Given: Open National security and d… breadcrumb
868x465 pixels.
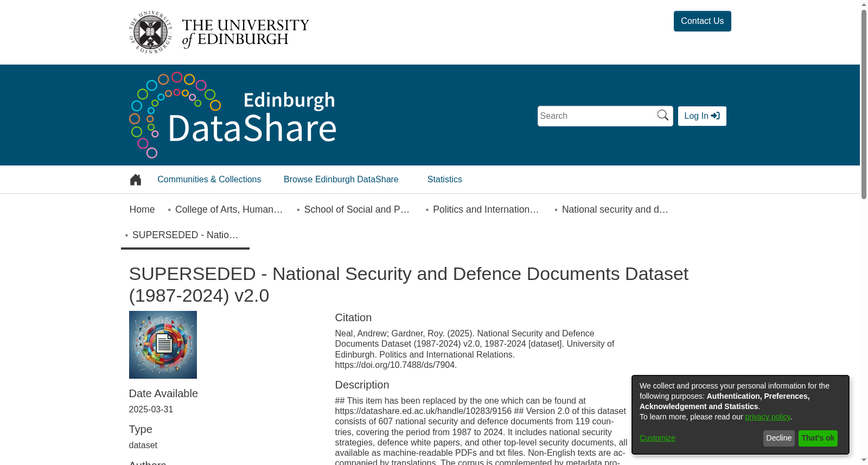Looking at the screenshot, I should [x=615, y=209].
